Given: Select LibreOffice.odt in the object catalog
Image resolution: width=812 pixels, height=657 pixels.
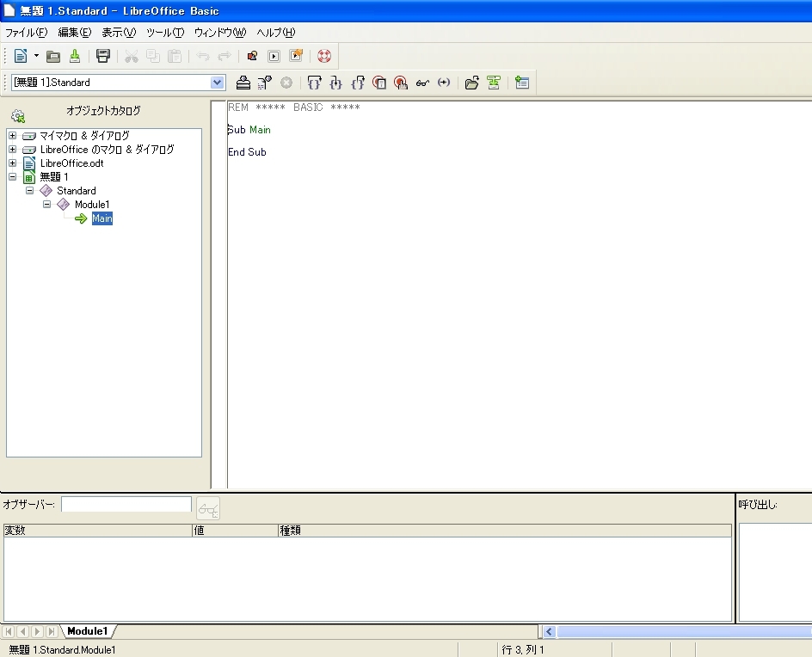Looking at the screenshot, I should (71, 163).
